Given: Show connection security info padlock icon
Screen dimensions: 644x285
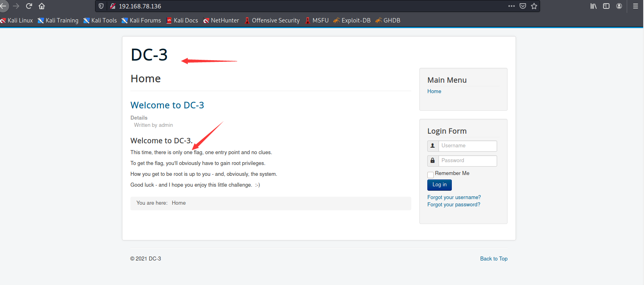Looking at the screenshot, I should point(113,6).
